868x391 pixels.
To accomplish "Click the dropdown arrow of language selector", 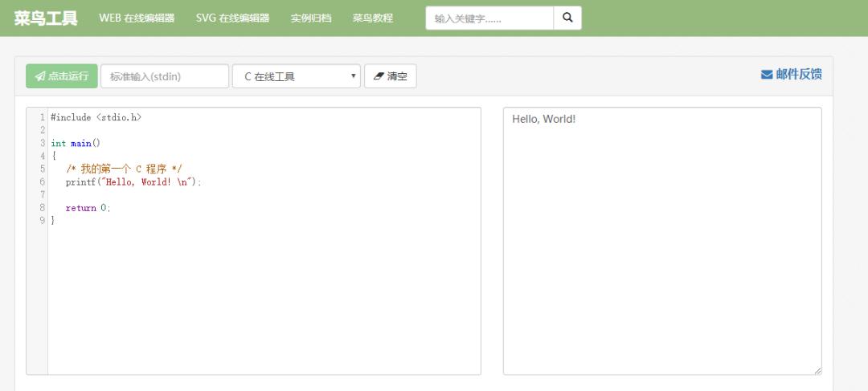I will (x=353, y=75).
